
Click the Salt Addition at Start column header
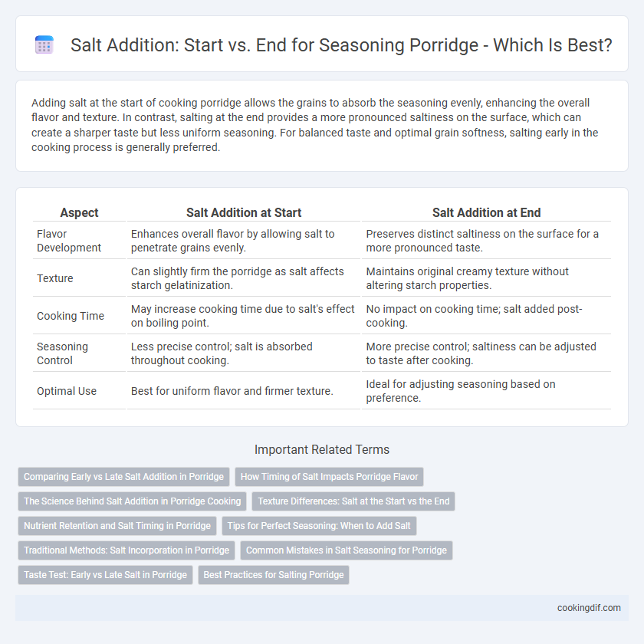(244, 212)
